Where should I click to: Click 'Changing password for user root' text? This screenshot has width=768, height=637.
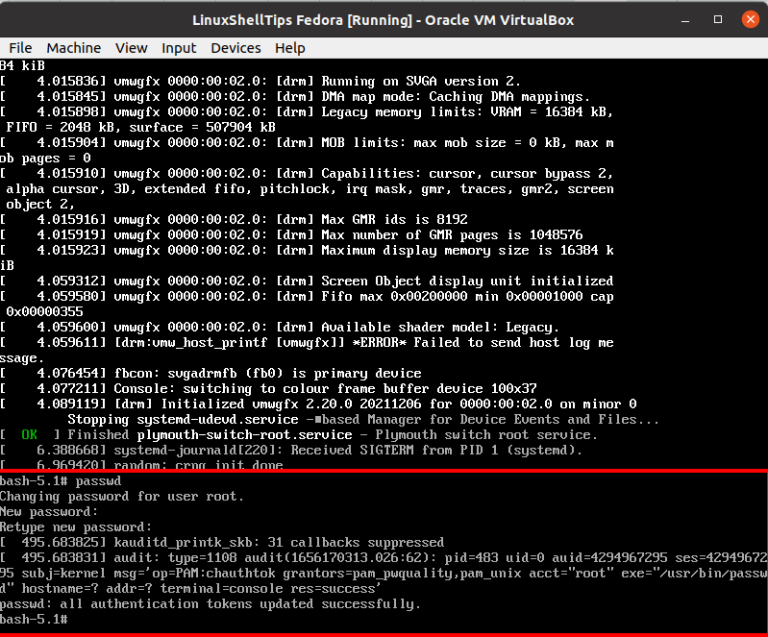pos(120,496)
